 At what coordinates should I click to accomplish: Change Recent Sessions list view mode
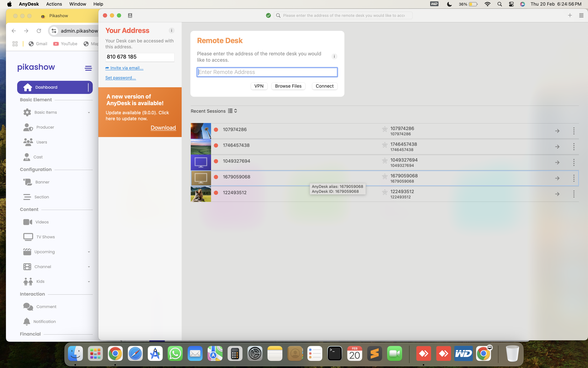pyautogui.click(x=233, y=111)
